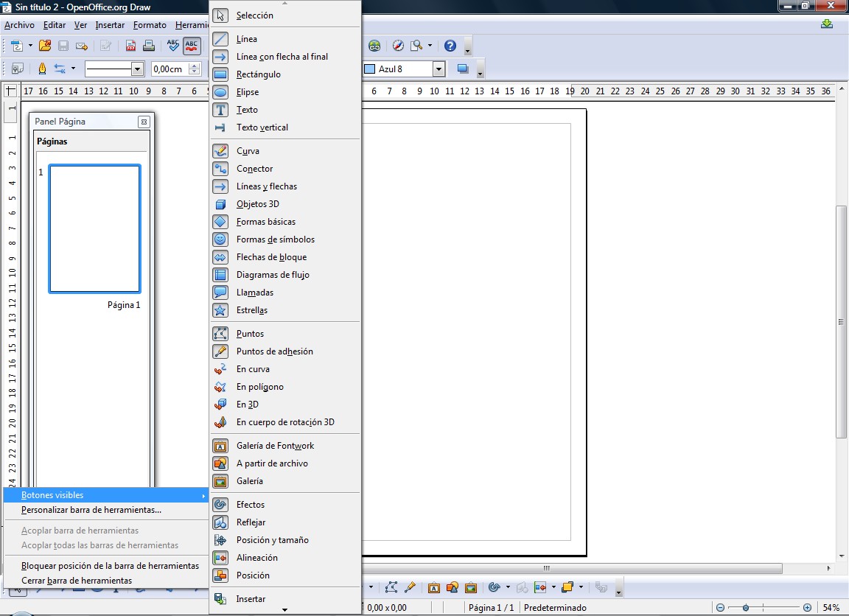Expand the bottom Efectos toolbar dropdown
Screen dimensions: 849x616
508,587
